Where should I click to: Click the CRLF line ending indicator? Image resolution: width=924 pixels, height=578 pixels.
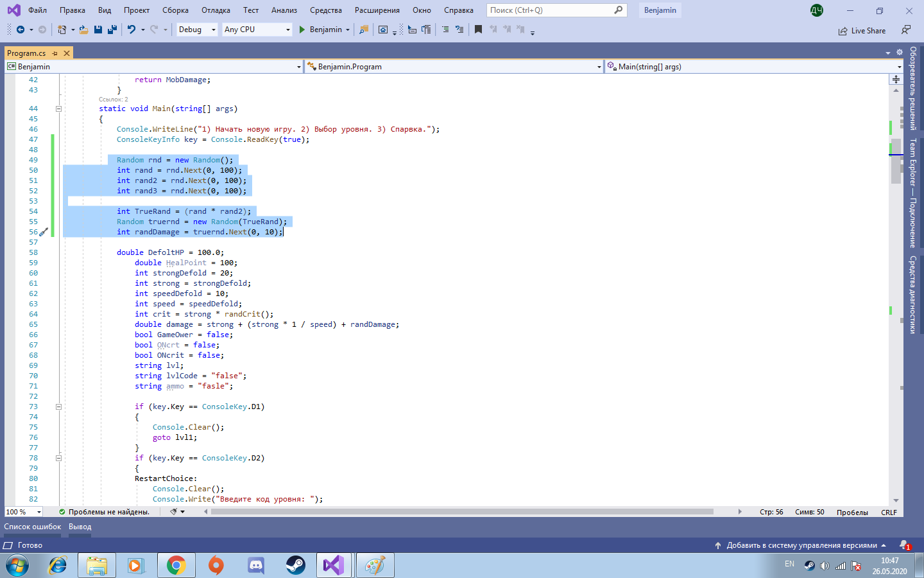(x=889, y=512)
